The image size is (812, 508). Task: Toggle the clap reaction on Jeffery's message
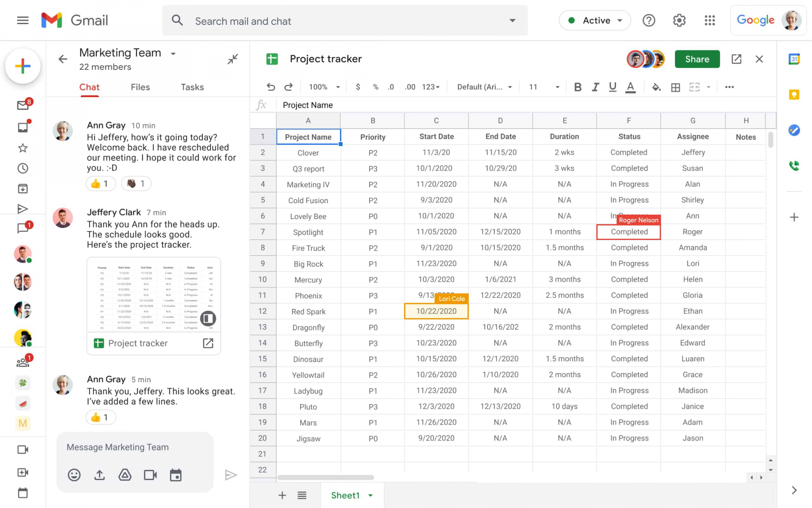[136, 183]
